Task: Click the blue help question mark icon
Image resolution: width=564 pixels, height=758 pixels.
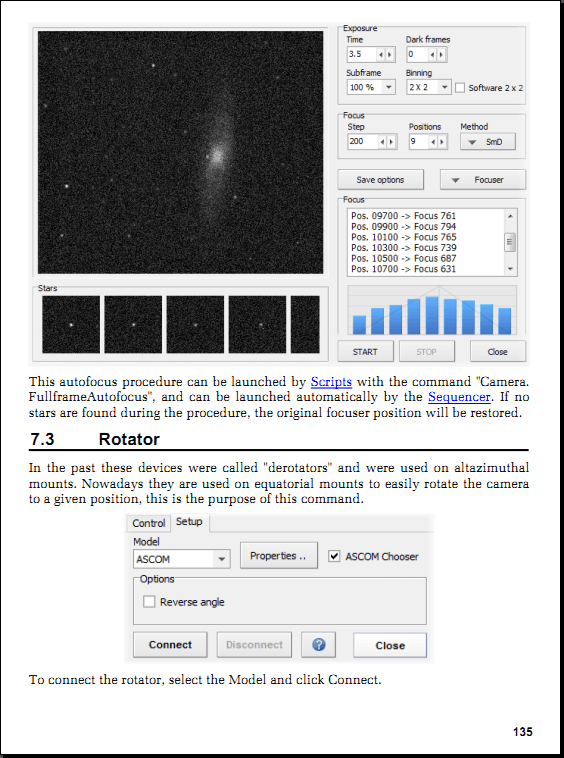Action: pyautogui.click(x=318, y=644)
